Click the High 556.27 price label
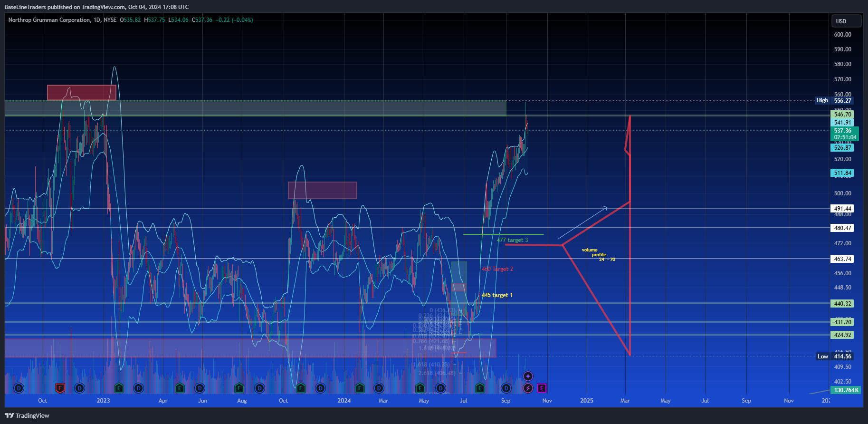 click(834, 100)
